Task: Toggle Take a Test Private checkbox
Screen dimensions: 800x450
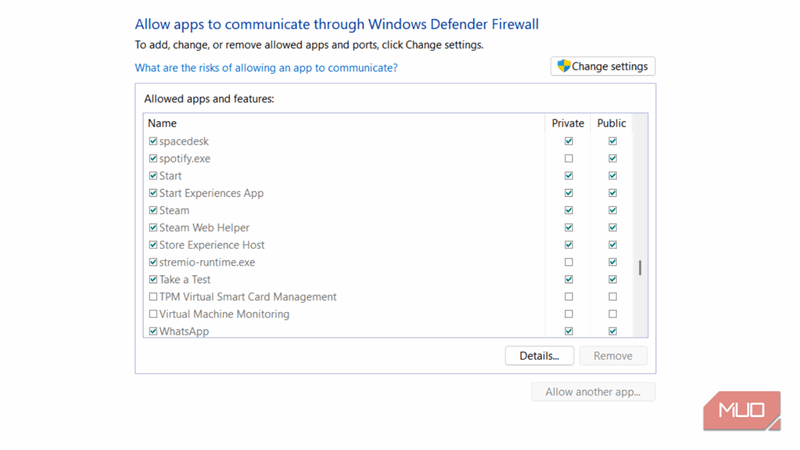Action: pyautogui.click(x=568, y=280)
